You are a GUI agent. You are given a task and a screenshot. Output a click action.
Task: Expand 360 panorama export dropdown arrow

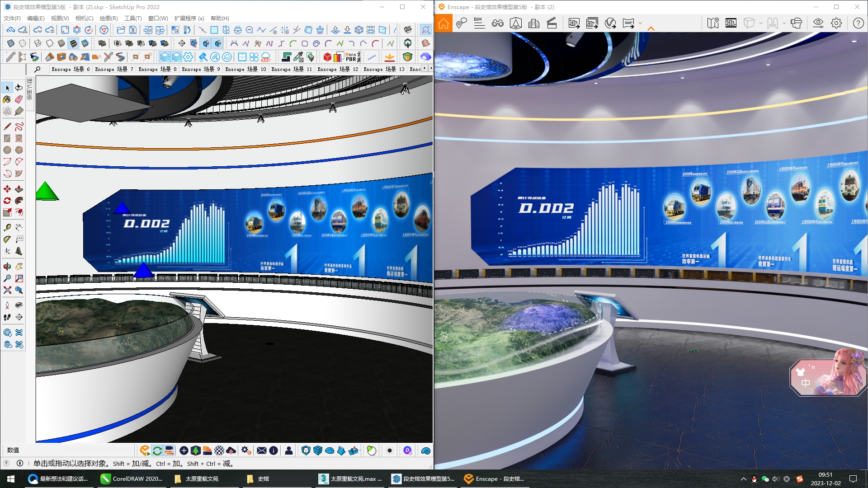pos(640,23)
